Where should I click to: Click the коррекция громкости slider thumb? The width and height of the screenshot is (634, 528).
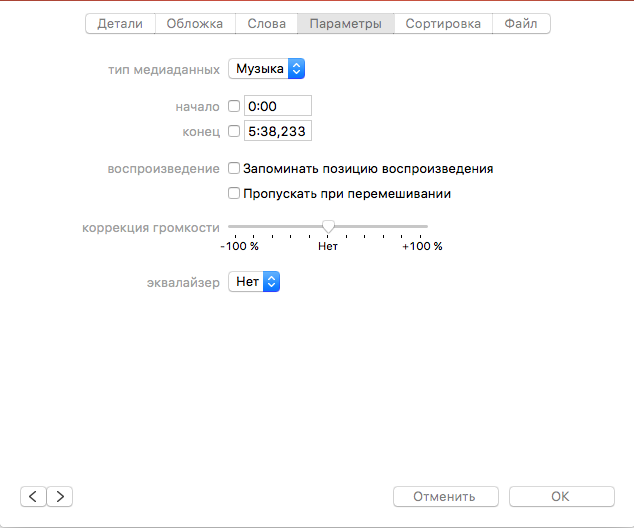328,227
